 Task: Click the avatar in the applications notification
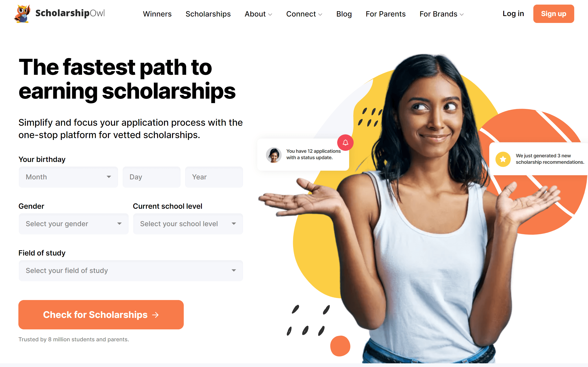274,155
